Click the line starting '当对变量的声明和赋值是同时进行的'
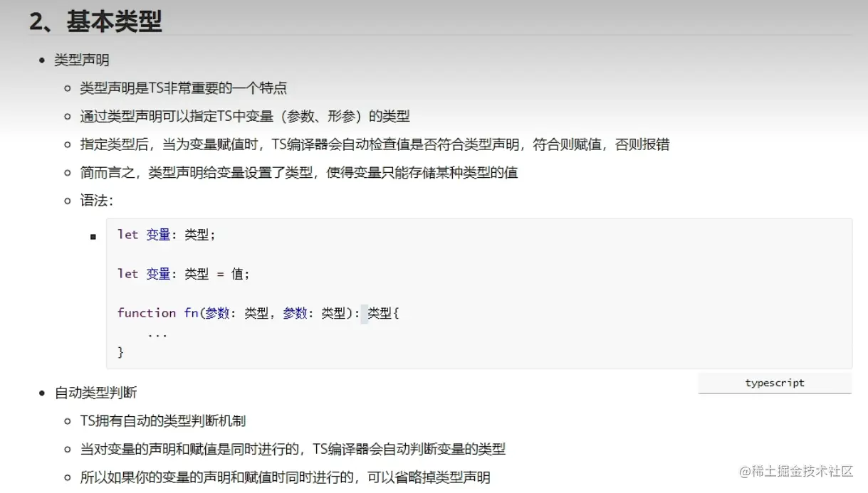Screen dimensions: 868x493 pyautogui.click(x=293, y=449)
